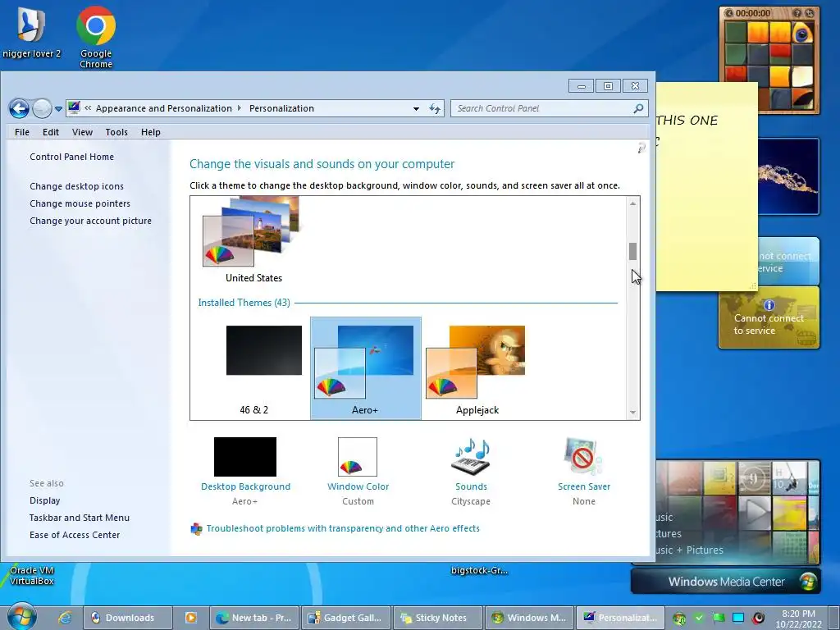Select the United States theme

(x=253, y=241)
